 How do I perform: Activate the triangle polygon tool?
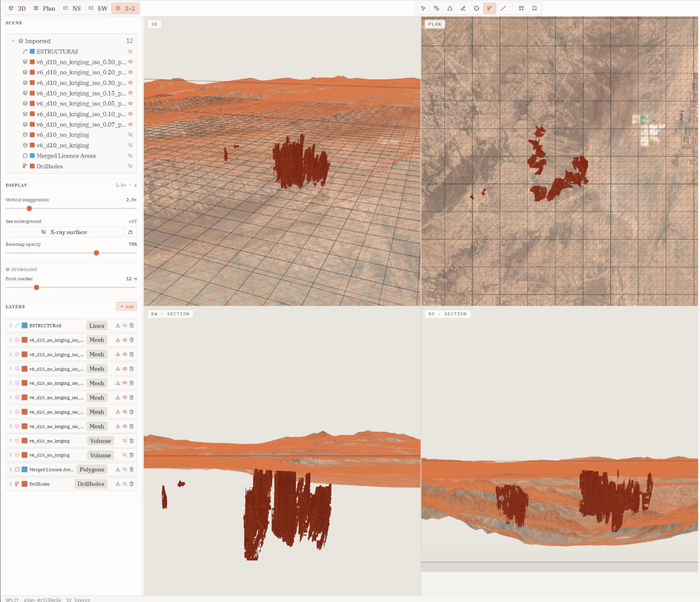click(x=450, y=8)
